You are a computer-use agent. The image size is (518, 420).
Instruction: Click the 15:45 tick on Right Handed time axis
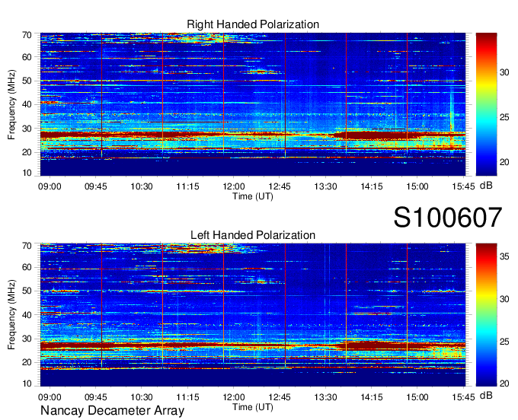(463, 186)
